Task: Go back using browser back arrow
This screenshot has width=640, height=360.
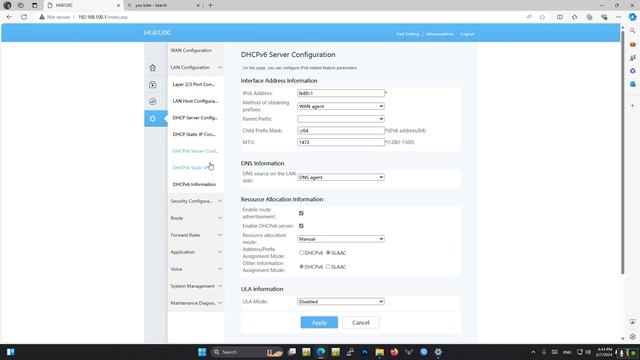Action: [x=9, y=17]
